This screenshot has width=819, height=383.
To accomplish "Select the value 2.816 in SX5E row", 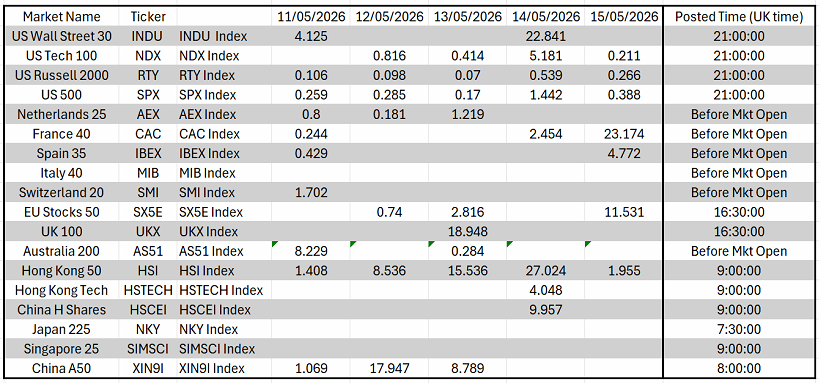I will tap(467, 212).
